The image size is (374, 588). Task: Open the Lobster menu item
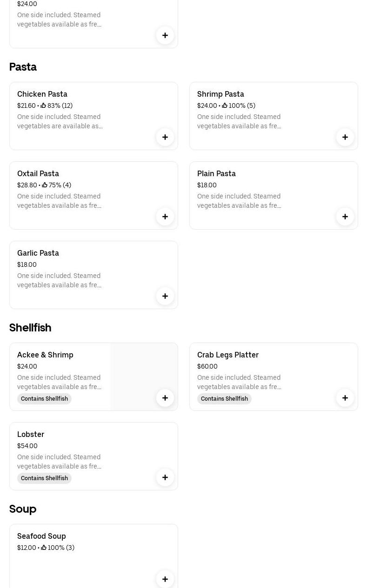tap(31, 434)
